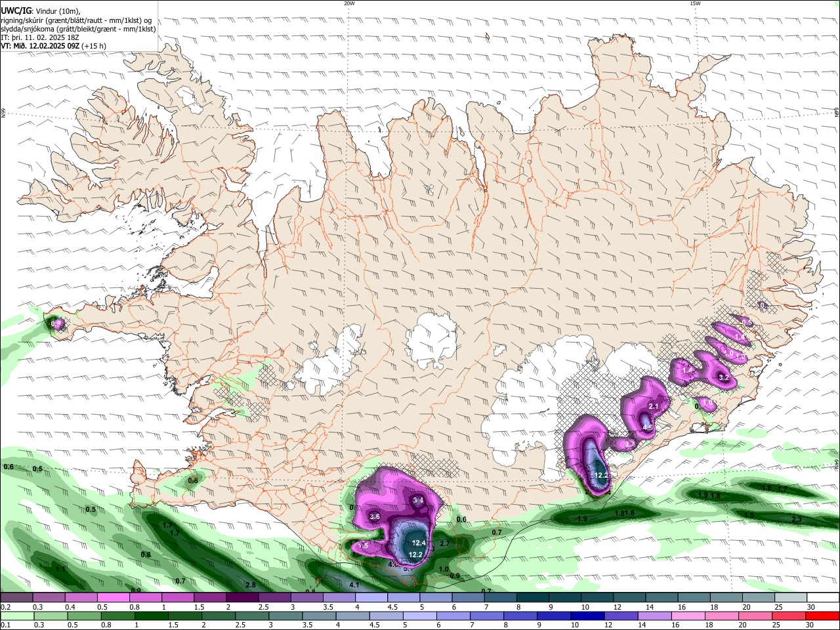Screen dimensions: 840x630
Task: Click the 2.1 value in the purple area
Action: coord(653,406)
